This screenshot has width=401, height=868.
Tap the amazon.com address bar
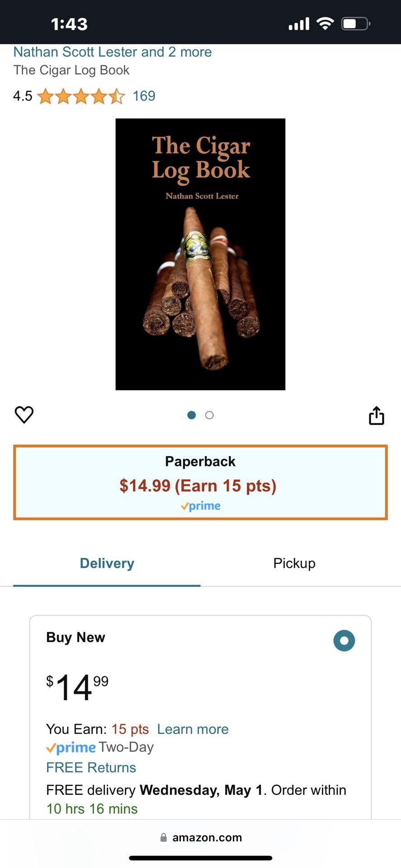(x=201, y=837)
